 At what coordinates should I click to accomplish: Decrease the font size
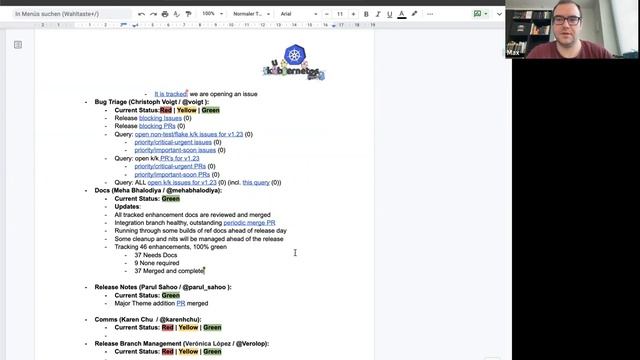click(327, 14)
